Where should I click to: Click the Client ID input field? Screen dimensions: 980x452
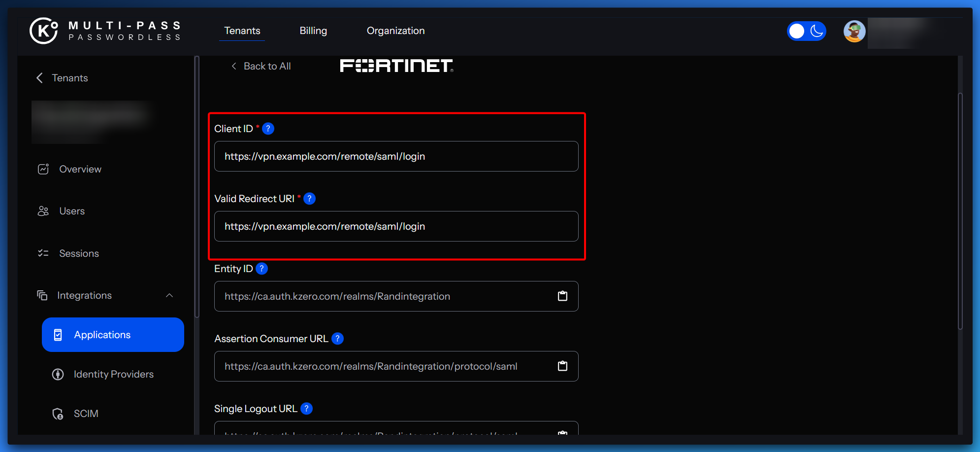[396, 156]
